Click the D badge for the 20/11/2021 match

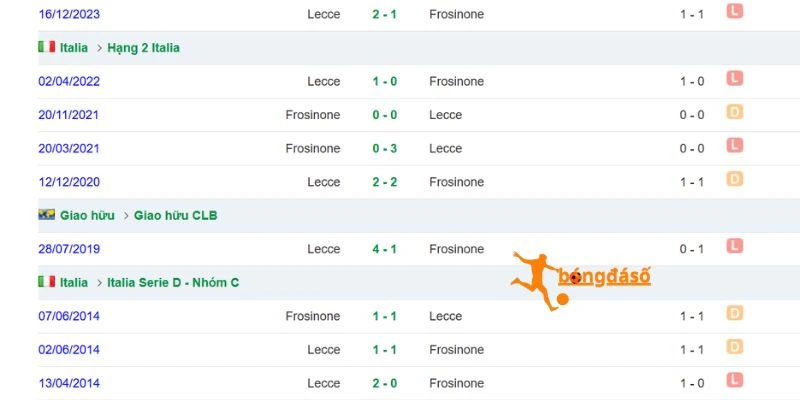click(x=735, y=112)
